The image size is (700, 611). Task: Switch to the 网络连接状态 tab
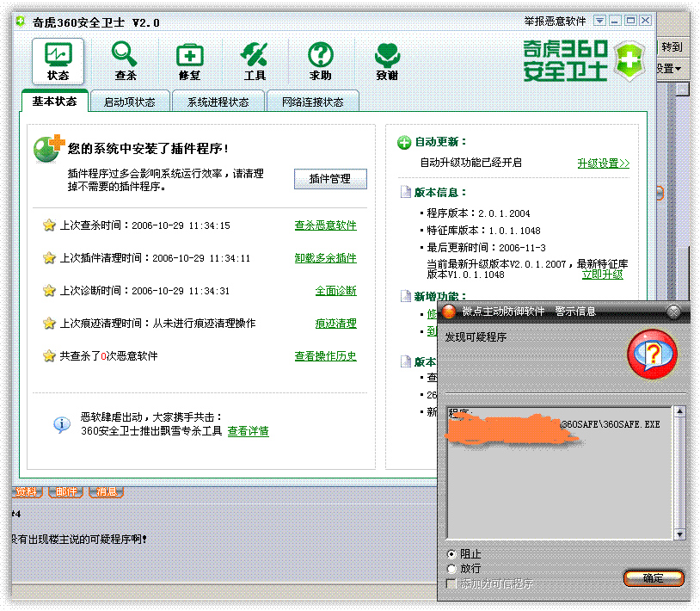coord(312,102)
